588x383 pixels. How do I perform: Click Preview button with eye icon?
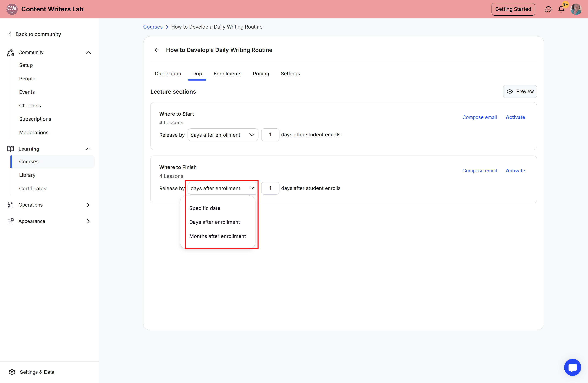pyautogui.click(x=520, y=91)
